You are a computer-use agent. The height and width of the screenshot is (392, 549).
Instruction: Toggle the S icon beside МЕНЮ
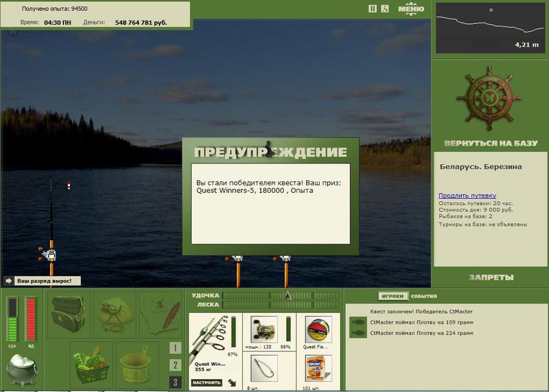point(385,8)
